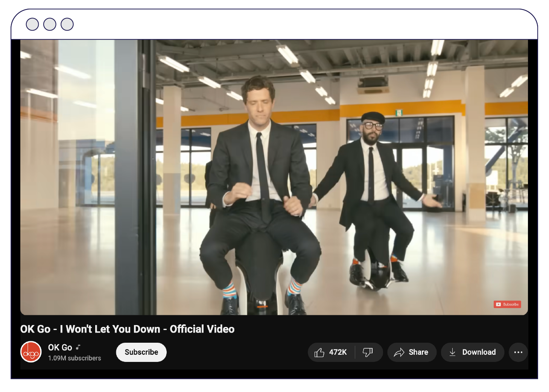Viewport: 549px width, 392px height.
Task: Click the leftmost browser window circle
Action: point(32,24)
